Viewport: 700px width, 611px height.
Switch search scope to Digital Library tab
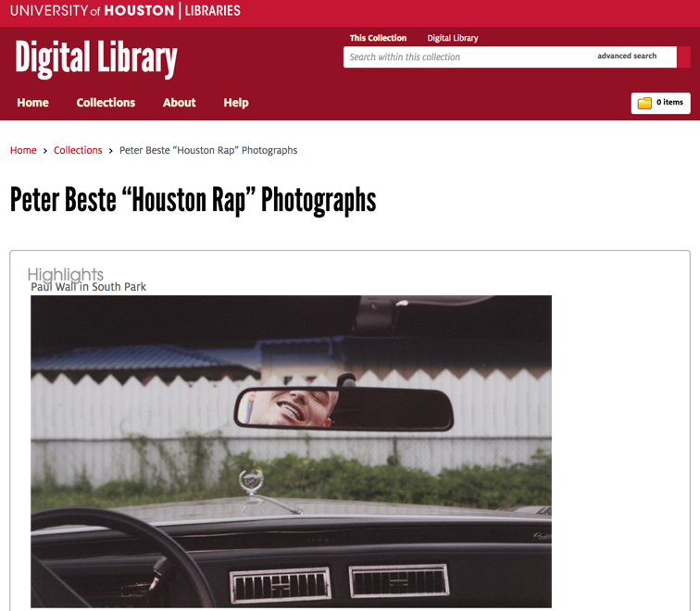(452, 38)
